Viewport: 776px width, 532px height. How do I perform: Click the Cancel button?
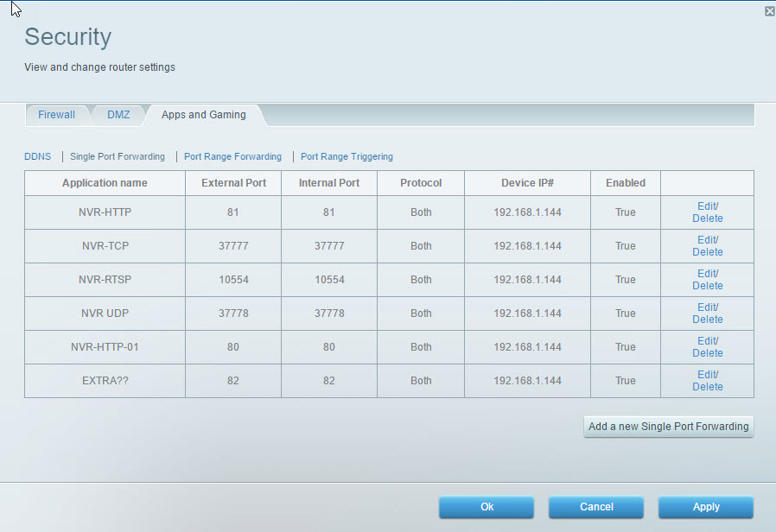pos(596,507)
